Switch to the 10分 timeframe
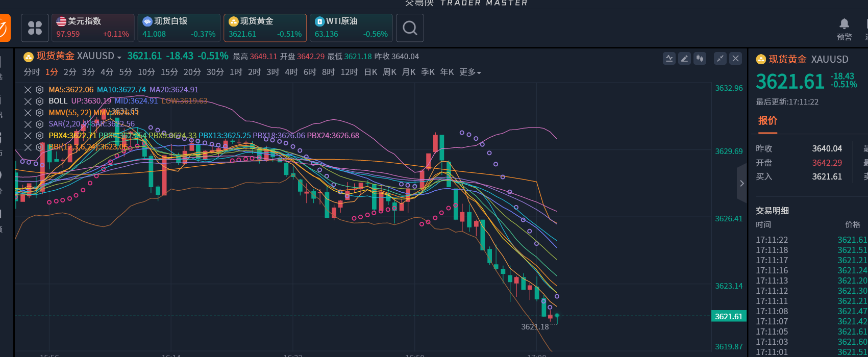 tap(146, 72)
